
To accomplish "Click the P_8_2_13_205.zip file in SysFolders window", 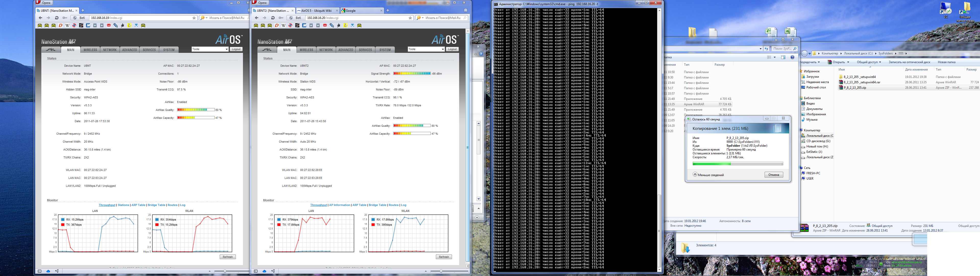I will [x=854, y=87].
